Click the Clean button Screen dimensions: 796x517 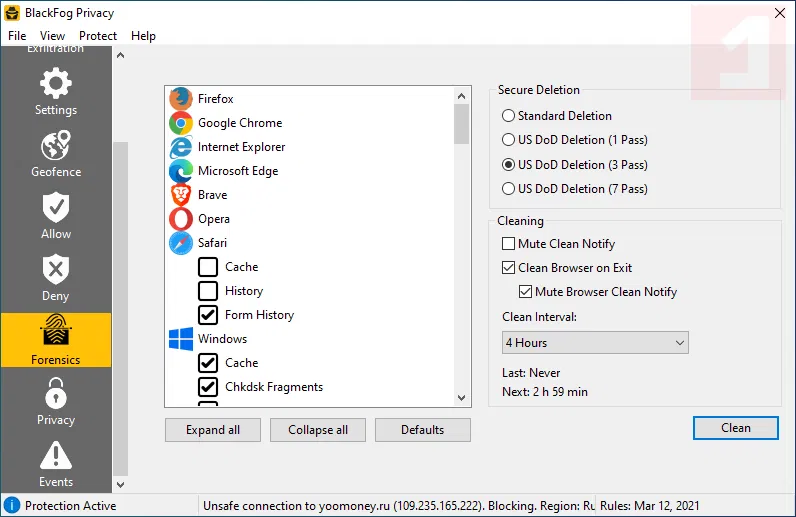735,428
